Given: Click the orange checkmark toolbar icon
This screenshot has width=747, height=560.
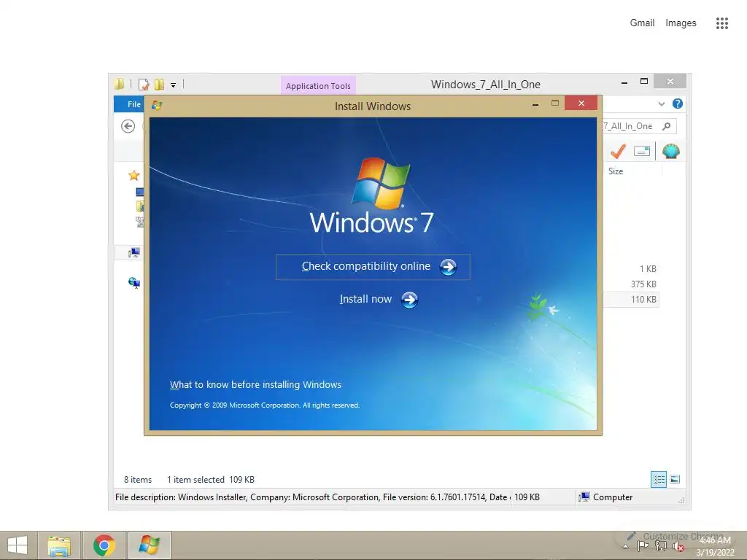Looking at the screenshot, I should point(618,152).
